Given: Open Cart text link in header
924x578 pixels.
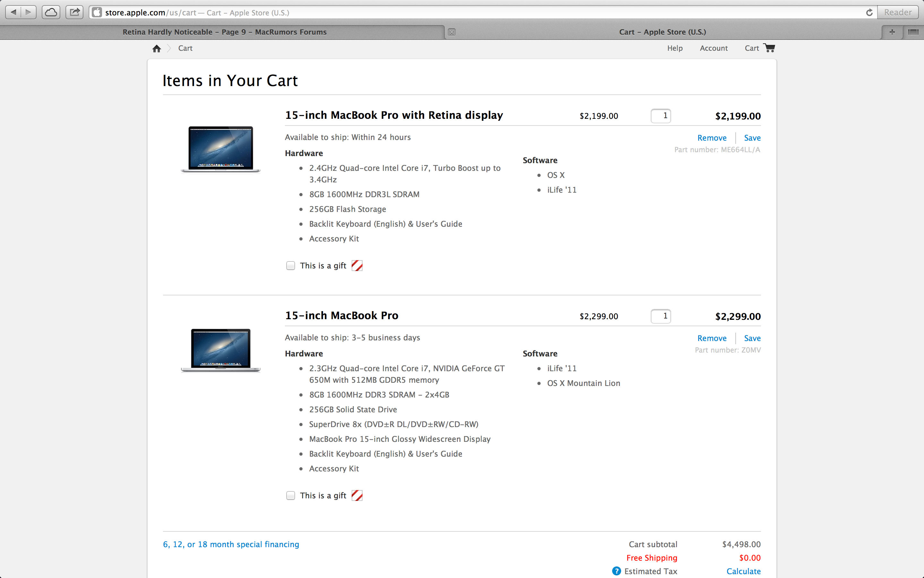Looking at the screenshot, I should [752, 48].
